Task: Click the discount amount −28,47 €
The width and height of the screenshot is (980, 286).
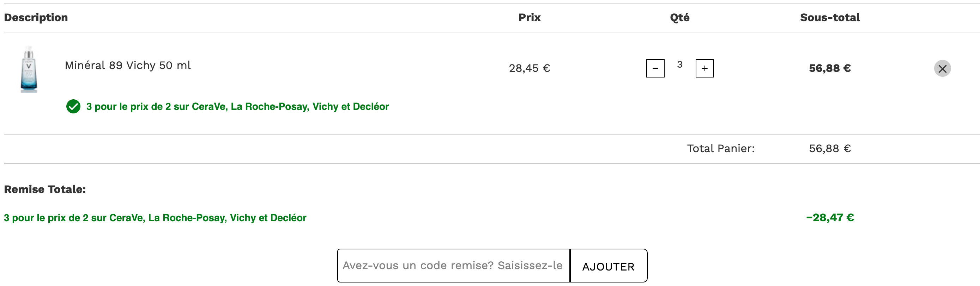Action: point(830,218)
